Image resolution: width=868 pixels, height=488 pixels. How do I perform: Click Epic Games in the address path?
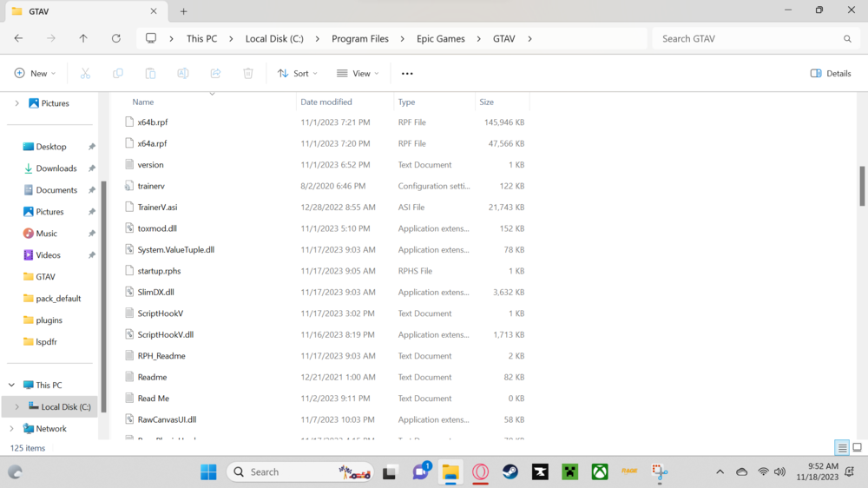(441, 39)
